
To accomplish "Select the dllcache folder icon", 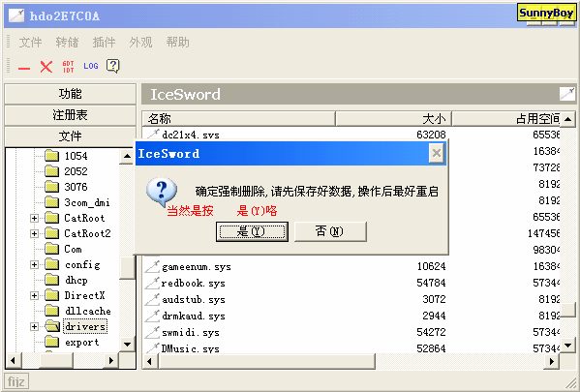I will (x=51, y=311).
